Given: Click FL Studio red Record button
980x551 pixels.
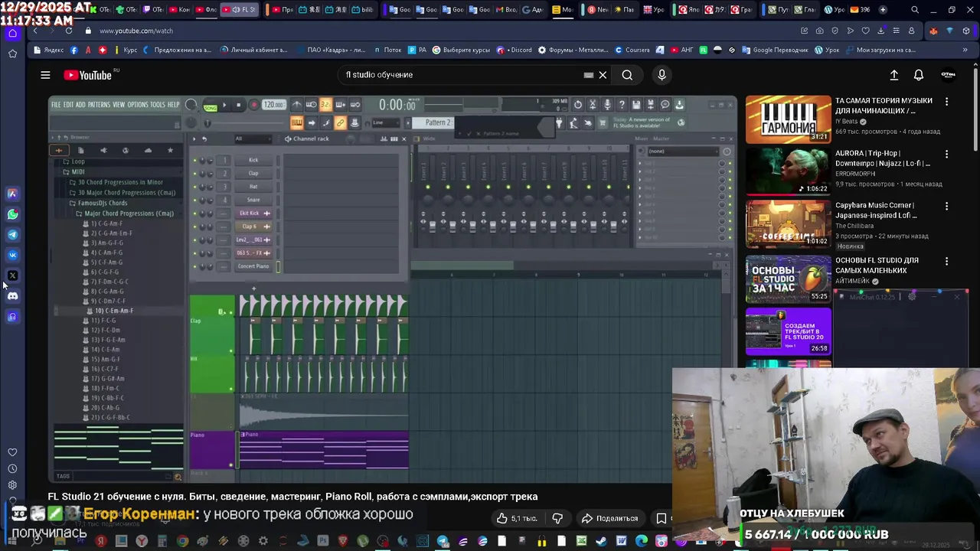Looking at the screenshot, I should (254, 105).
